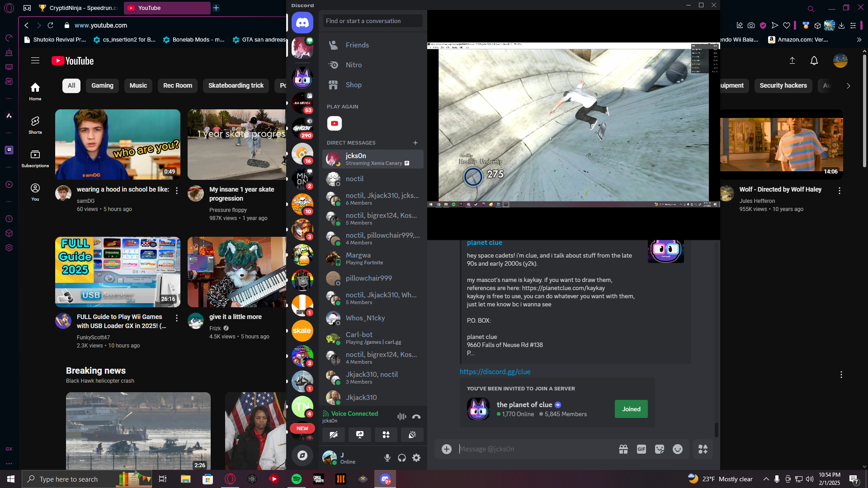Toggle Discord headphone deafen
Image resolution: width=868 pixels, height=488 pixels.
pos(402,458)
